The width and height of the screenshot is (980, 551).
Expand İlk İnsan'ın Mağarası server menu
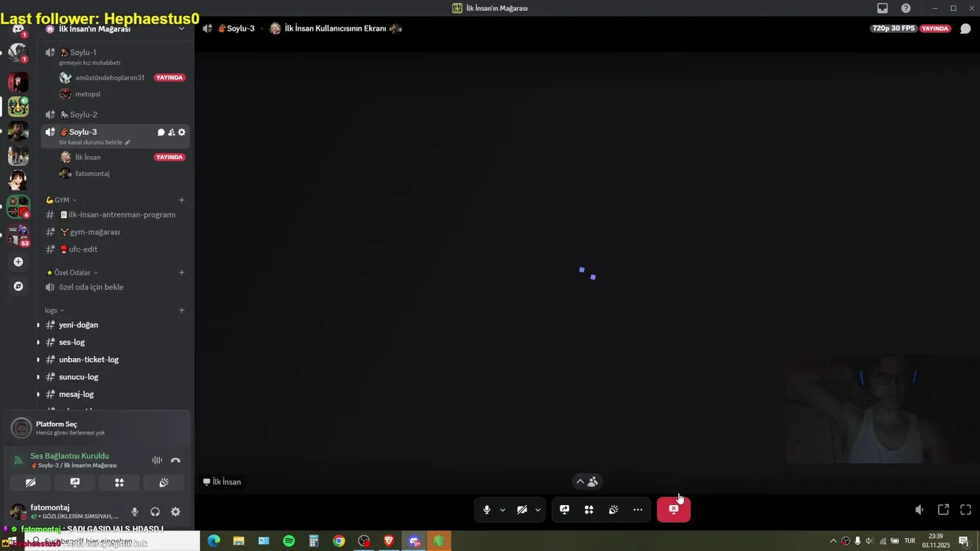[181, 28]
